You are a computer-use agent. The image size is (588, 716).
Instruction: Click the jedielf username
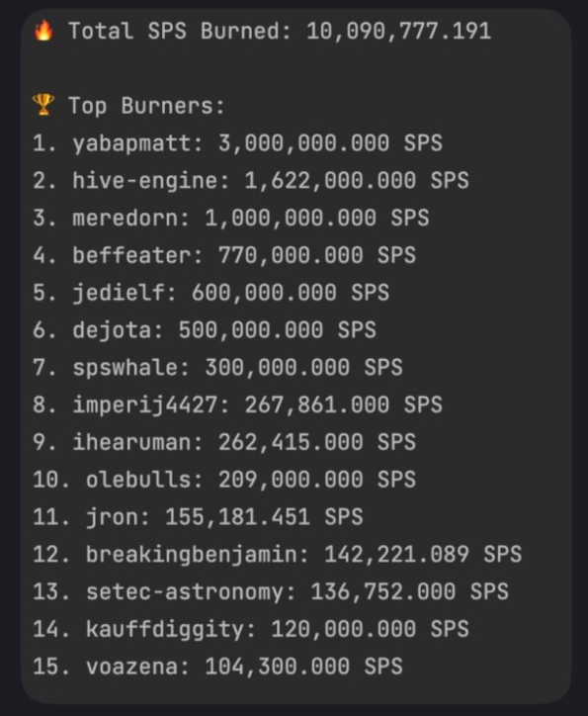(119, 293)
